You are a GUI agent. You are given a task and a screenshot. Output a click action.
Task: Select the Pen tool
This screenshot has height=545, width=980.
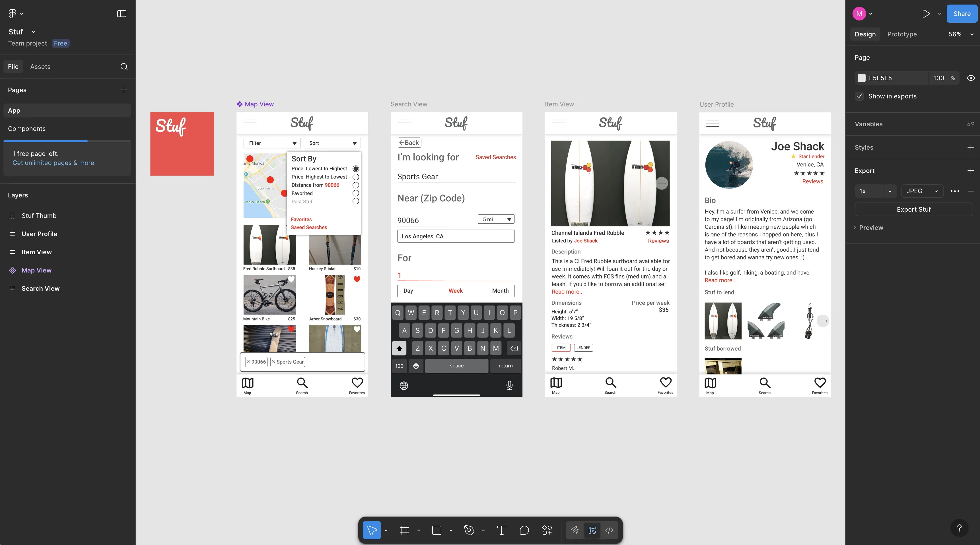[x=469, y=530]
